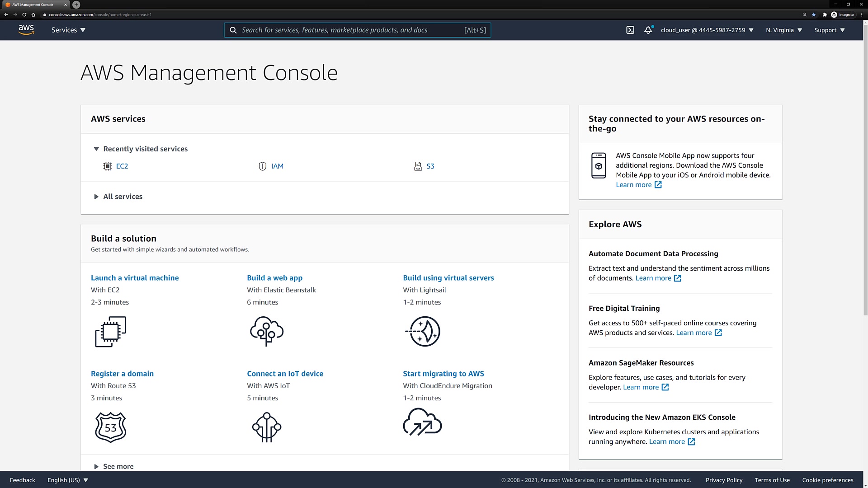Screen dimensions: 868x488
Task: Click the Route 53 shield icon
Action: pos(111,427)
